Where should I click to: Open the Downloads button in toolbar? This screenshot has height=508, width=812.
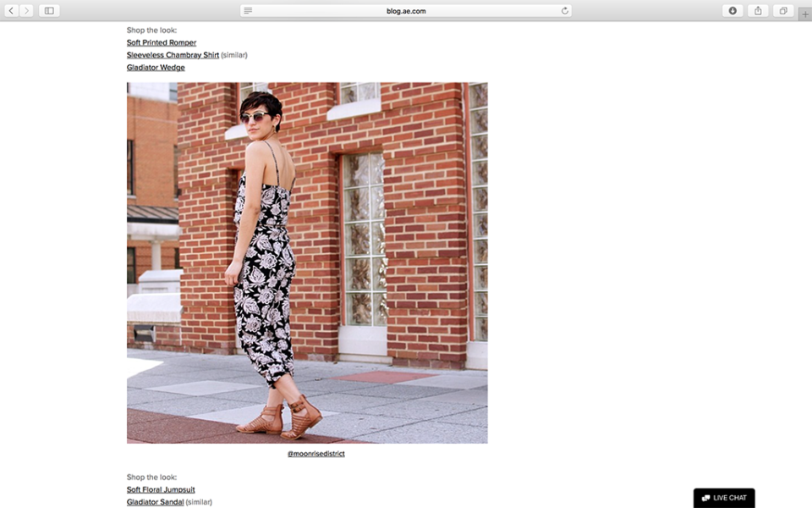click(x=732, y=10)
